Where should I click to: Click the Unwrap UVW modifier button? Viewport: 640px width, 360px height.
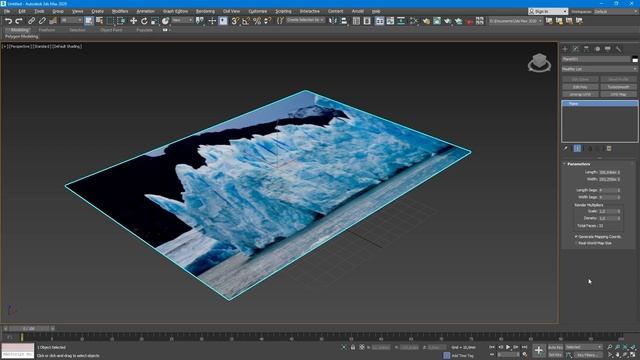(x=580, y=94)
